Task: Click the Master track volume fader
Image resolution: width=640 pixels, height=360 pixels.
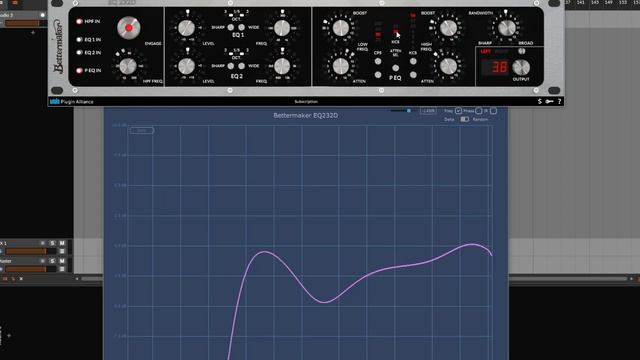Action: 31,269
